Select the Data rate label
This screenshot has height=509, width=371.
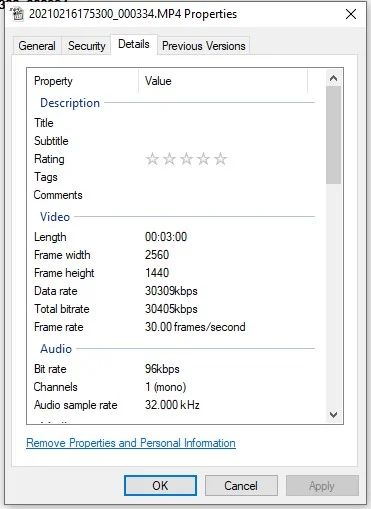pyautogui.click(x=56, y=291)
